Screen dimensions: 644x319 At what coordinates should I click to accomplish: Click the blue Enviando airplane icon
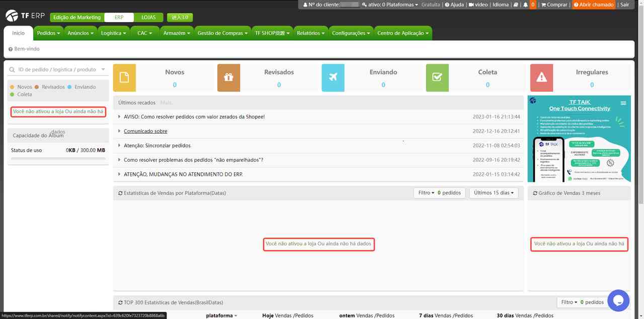(x=333, y=77)
